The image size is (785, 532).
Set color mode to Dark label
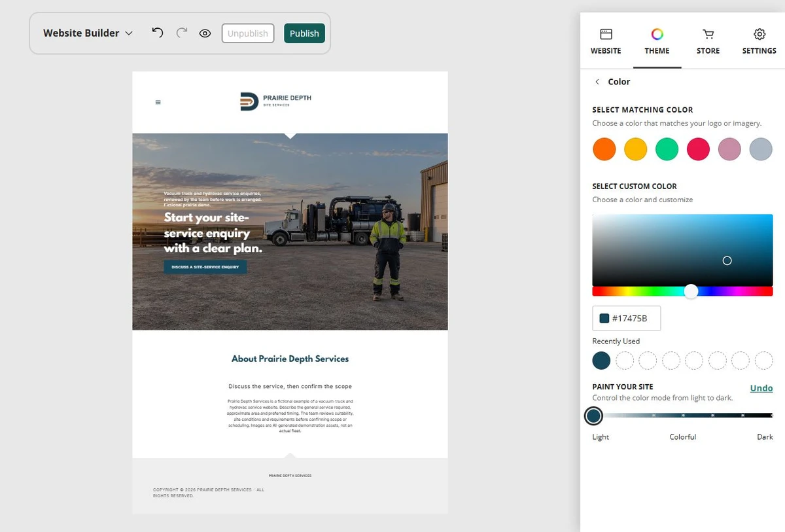point(765,436)
